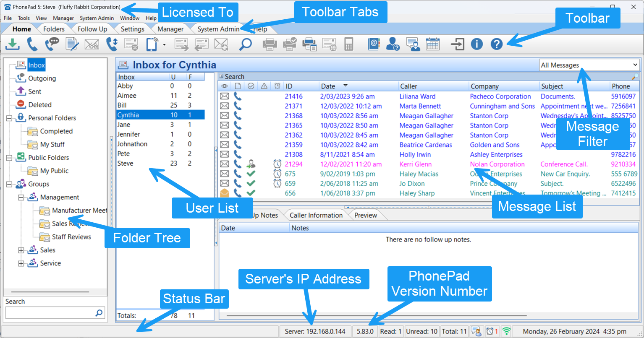Viewport: 644px width, 338px height.
Task: Open the dropdown arrow beside the mobile phone icon
Action: pos(164,44)
